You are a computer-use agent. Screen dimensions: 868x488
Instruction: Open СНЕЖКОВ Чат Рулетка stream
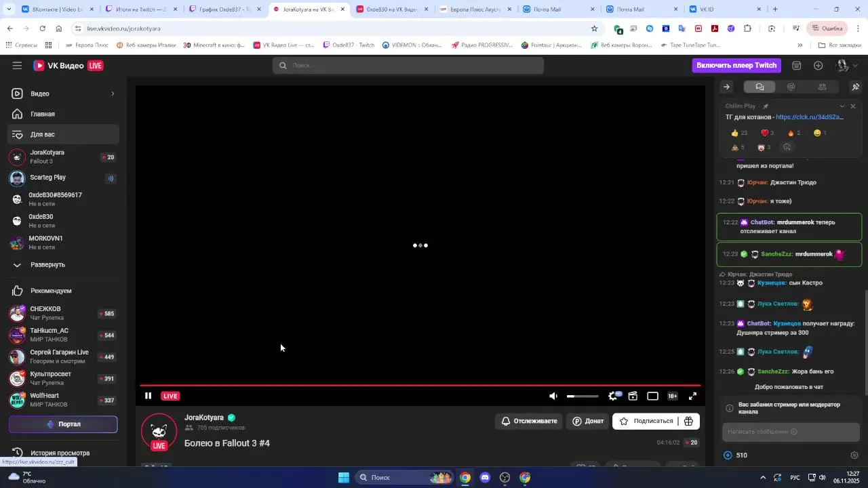click(x=64, y=313)
